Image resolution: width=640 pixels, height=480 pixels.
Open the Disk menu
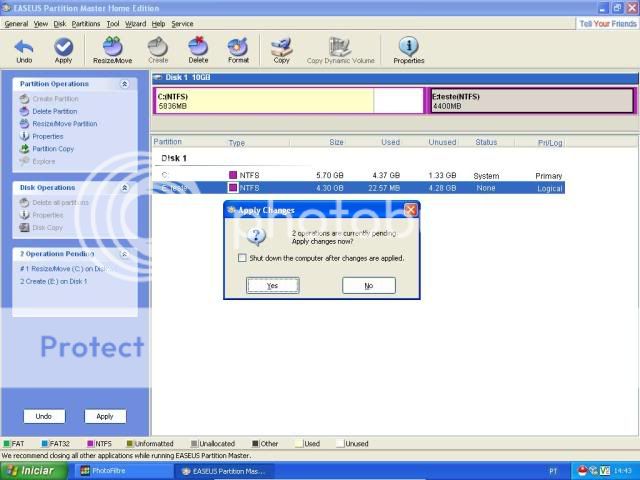click(60, 24)
